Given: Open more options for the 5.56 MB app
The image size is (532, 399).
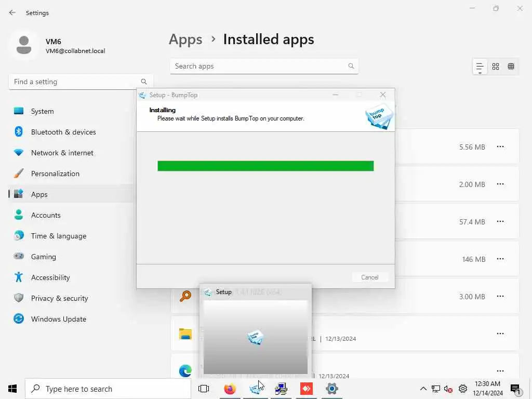Looking at the screenshot, I should (x=500, y=147).
